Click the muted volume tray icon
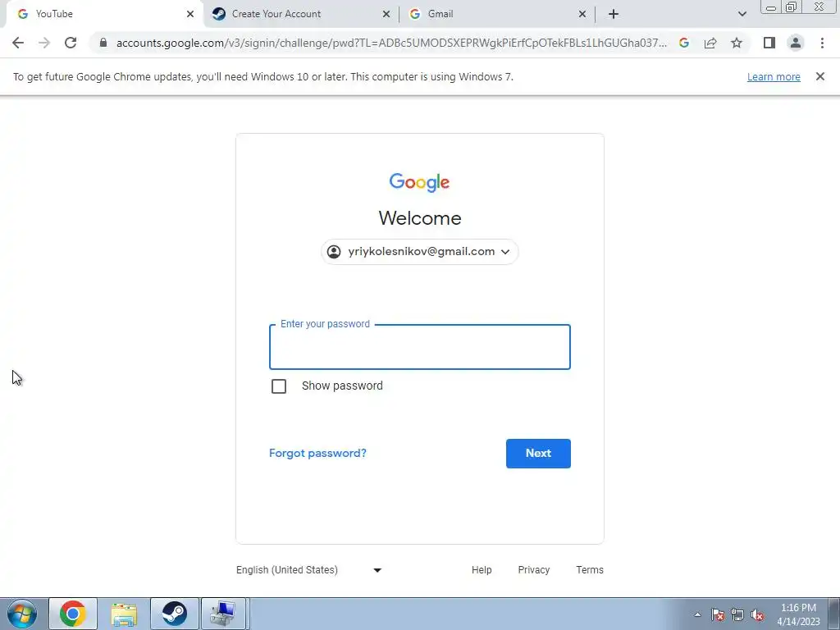Viewport: 840px width, 630px height. click(757, 614)
